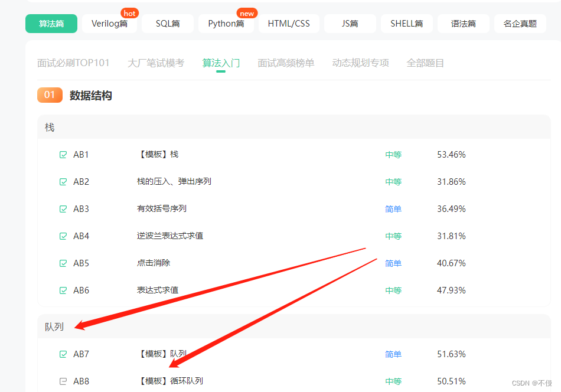Screen dimensions: 561x392
Task: Open the SQL篇 category
Action: 168,24
